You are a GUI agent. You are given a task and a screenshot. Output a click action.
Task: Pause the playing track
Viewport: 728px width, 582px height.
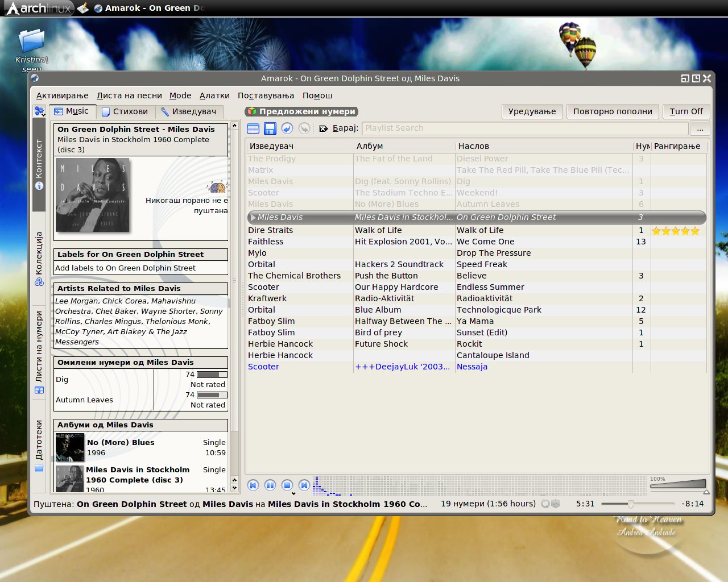270,485
